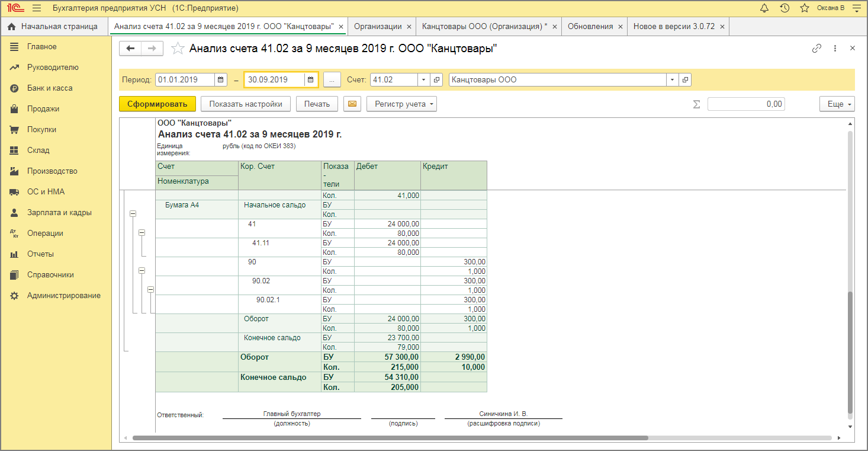Image resolution: width=868 pixels, height=451 pixels.
Task: Open the Регистр учета dropdown
Action: [x=401, y=104]
